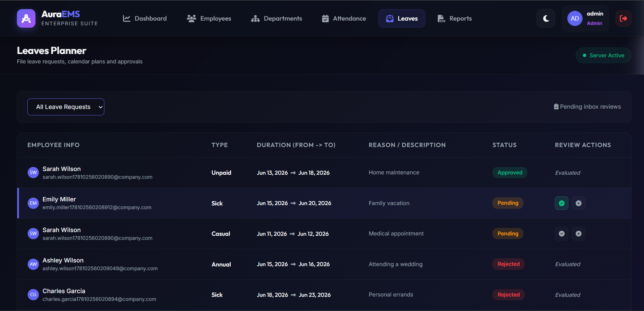This screenshot has height=311, width=644.
Task: Click the Medical appointment reason text
Action: click(x=396, y=234)
